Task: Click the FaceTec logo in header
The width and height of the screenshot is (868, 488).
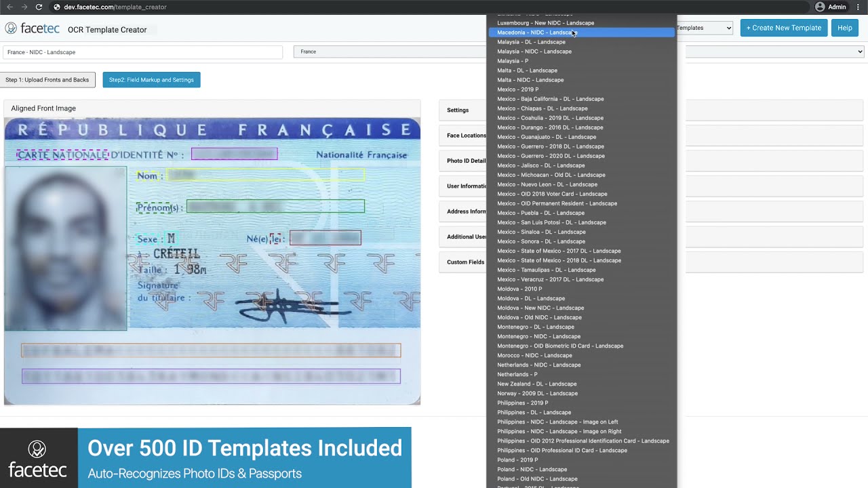Action: 33,28
